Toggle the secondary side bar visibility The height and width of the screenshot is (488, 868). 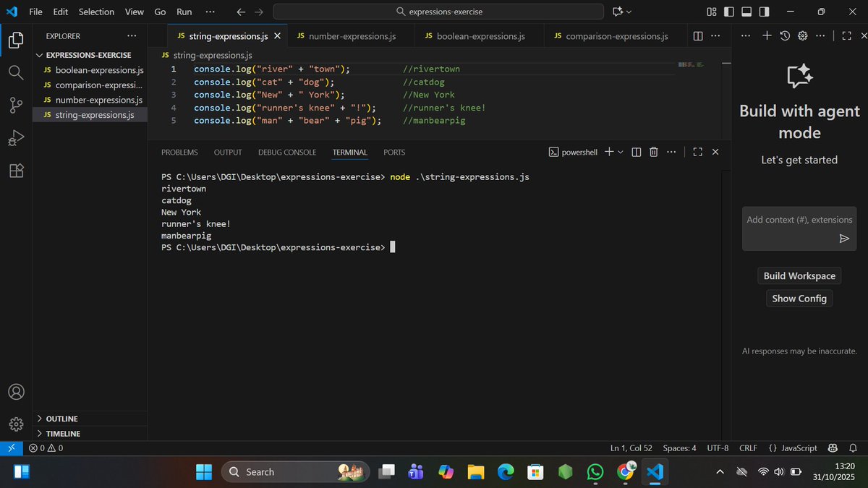763,12
